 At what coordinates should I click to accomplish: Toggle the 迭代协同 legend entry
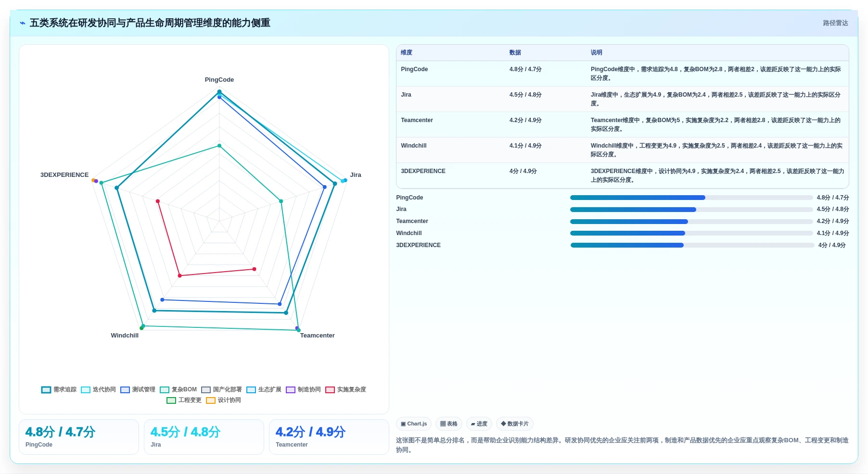tap(99, 390)
